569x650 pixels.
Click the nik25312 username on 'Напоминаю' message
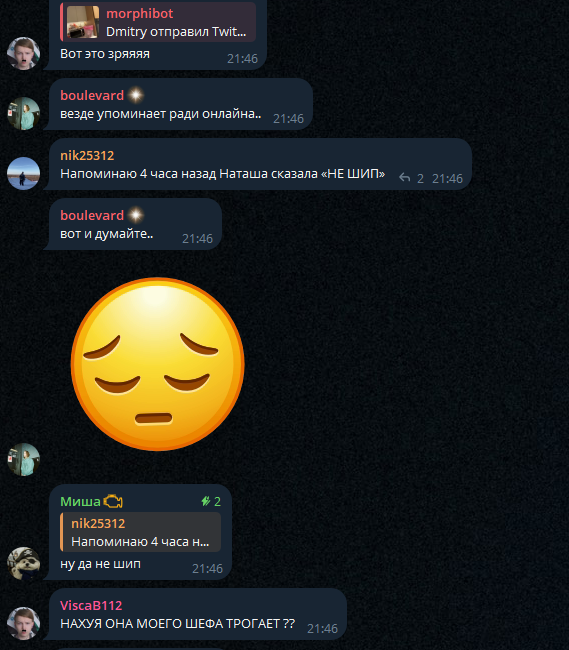pos(87,155)
